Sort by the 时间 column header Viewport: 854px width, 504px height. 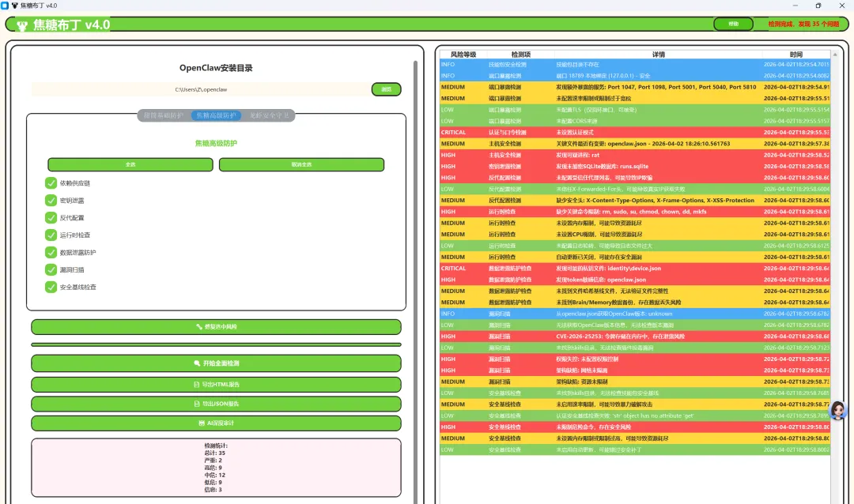796,55
